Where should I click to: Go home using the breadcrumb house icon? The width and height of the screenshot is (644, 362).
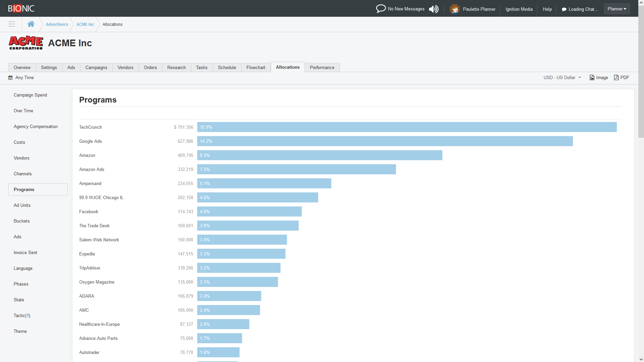click(31, 24)
